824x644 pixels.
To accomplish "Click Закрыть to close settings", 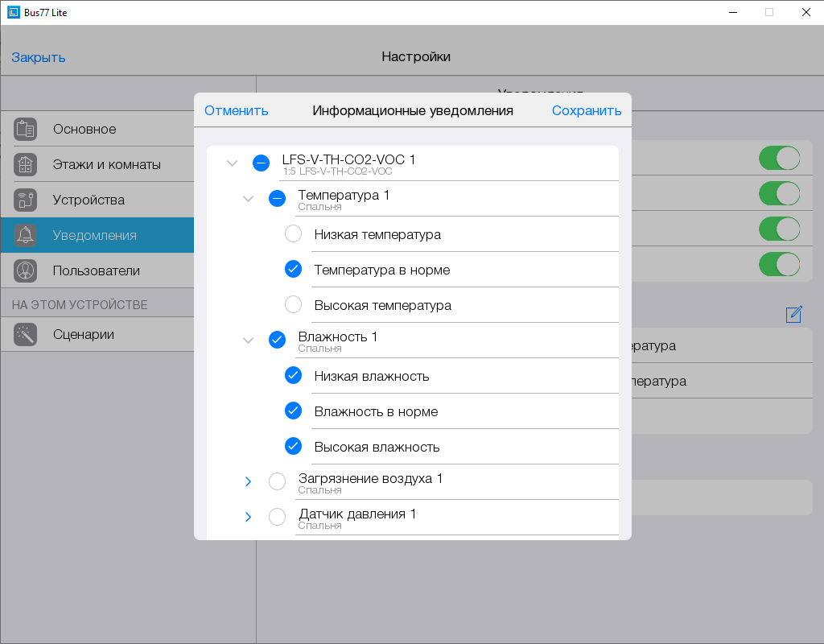I will [x=39, y=57].
